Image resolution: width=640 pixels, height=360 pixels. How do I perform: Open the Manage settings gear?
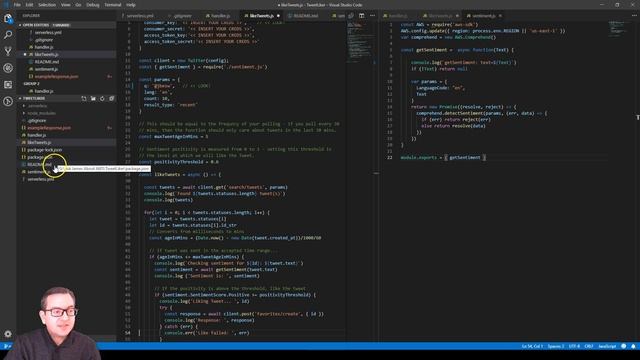pos(8,334)
